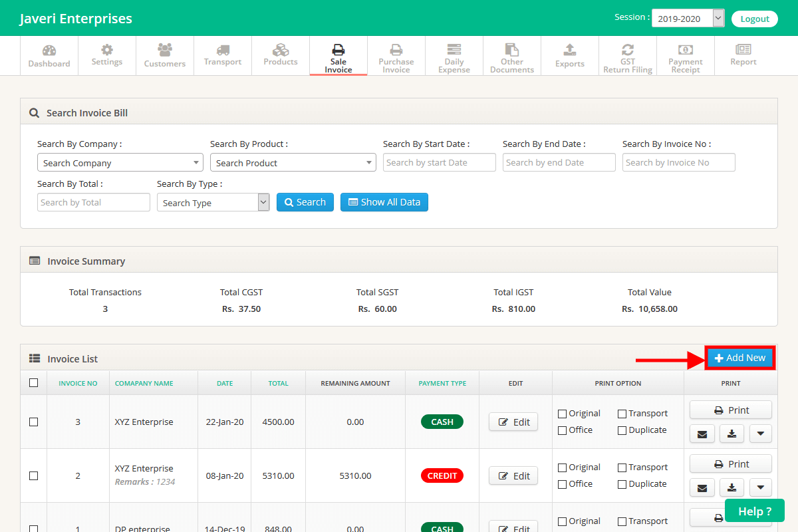798x532 pixels.
Task: Click inside the Search by Invoice No field
Action: coord(678,162)
